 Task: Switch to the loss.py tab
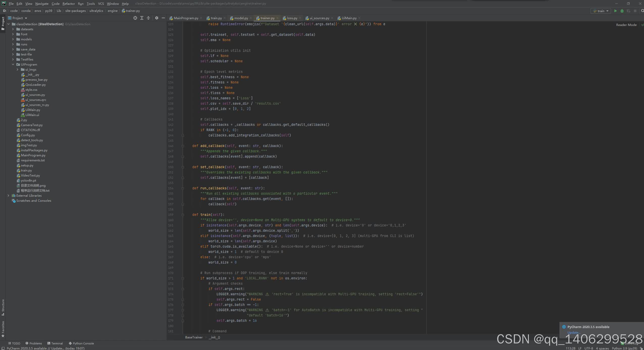tap(292, 18)
